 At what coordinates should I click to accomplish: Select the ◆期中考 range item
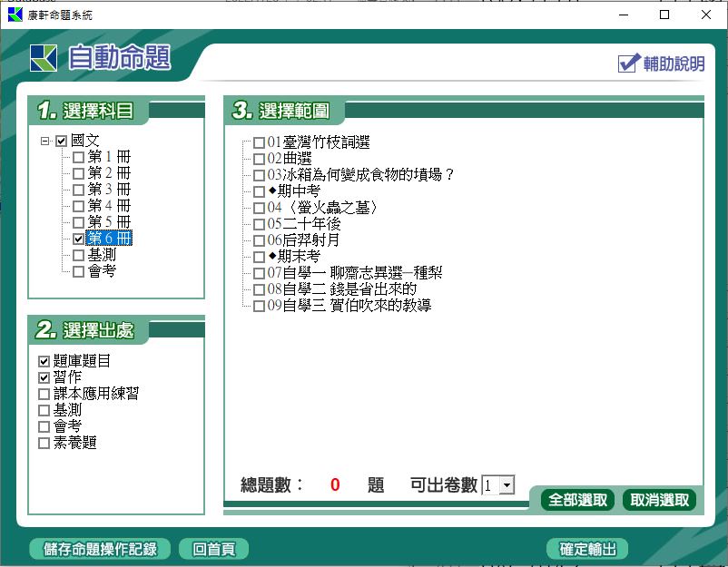click(260, 191)
